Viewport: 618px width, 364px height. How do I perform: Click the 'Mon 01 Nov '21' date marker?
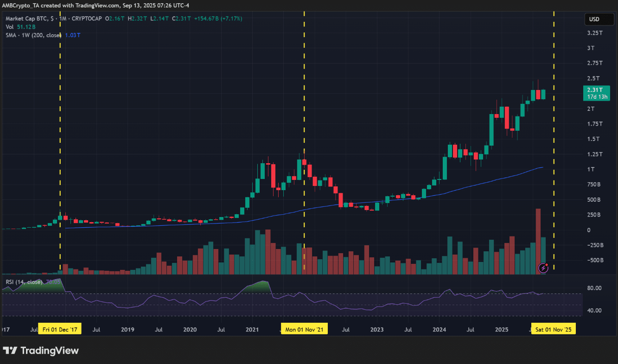click(x=304, y=329)
